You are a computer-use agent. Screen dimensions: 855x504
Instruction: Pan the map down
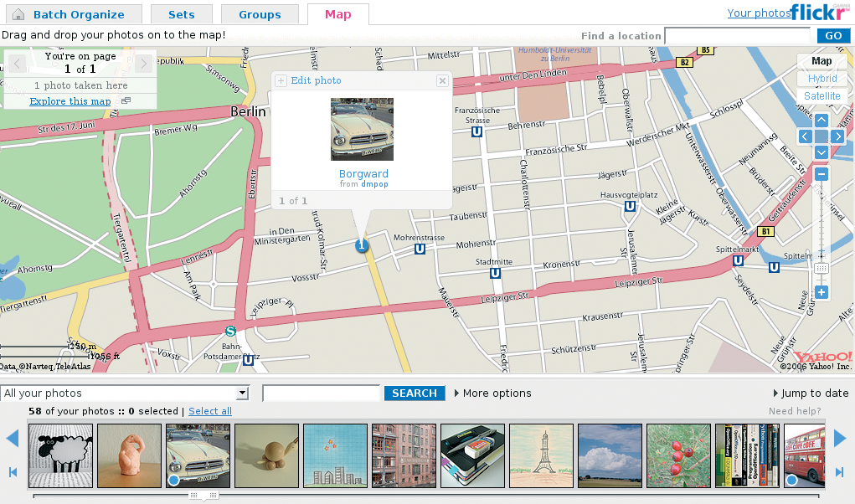822,153
